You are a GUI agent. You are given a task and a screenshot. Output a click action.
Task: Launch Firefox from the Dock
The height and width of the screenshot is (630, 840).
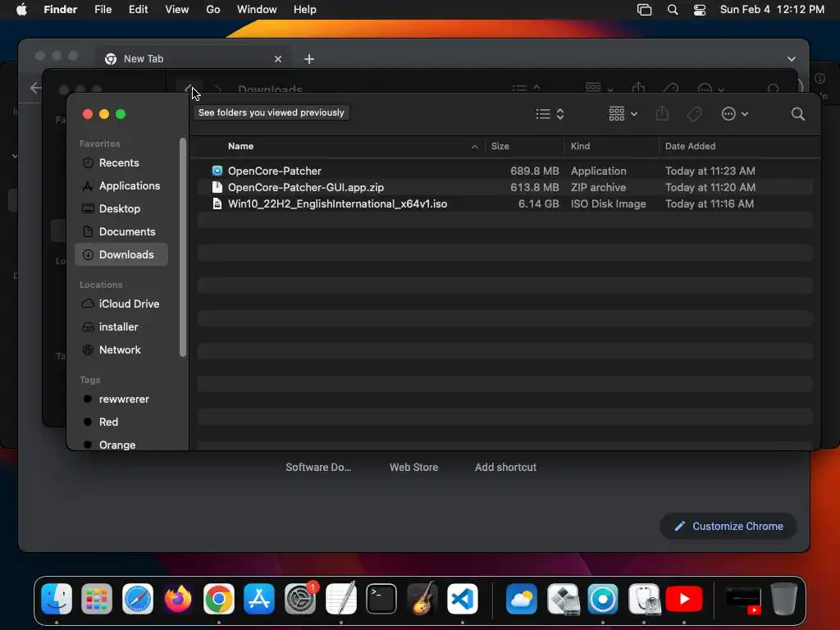pos(178,599)
